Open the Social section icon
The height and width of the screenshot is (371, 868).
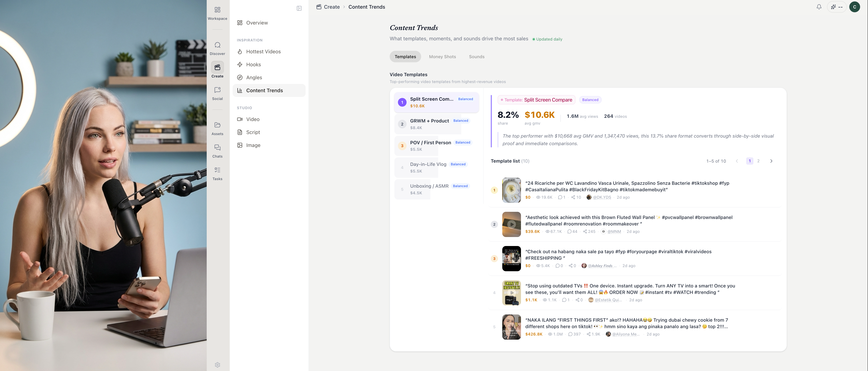217,90
